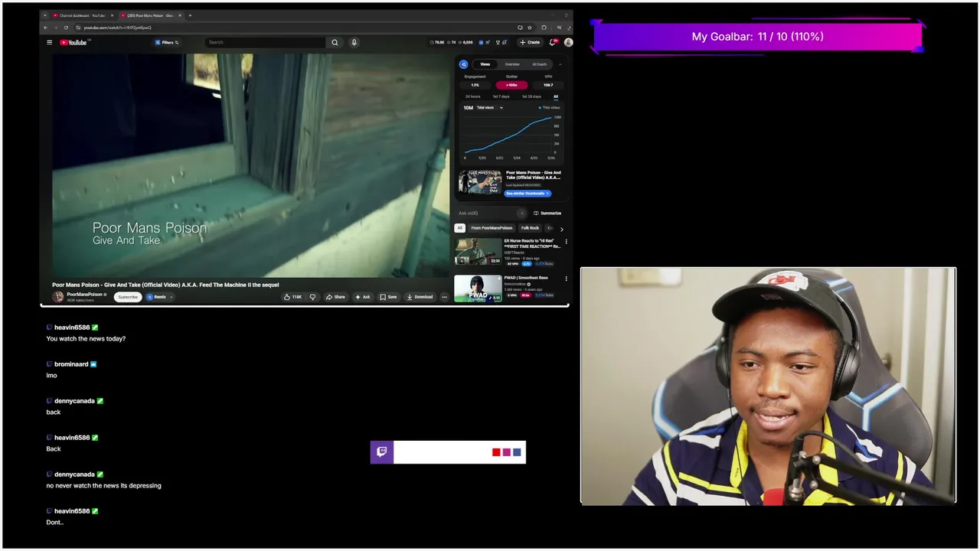Image resolution: width=980 pixels, height=551 pixels.
Task: Click the Outlier score badge
Action: pyautogui.click(x=511, y=85)
